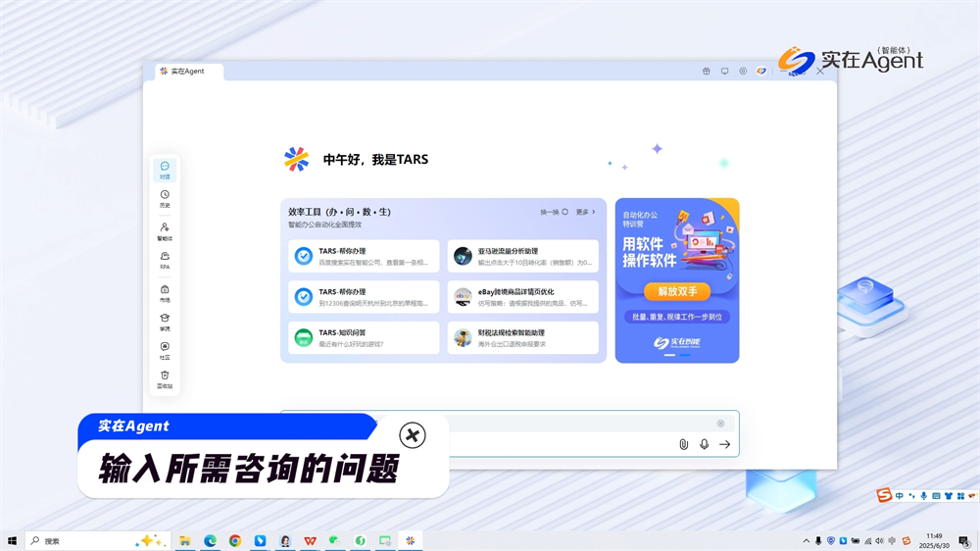
Task: Open the 历史 history sidebar icon
Action: (x=165, y=199)
